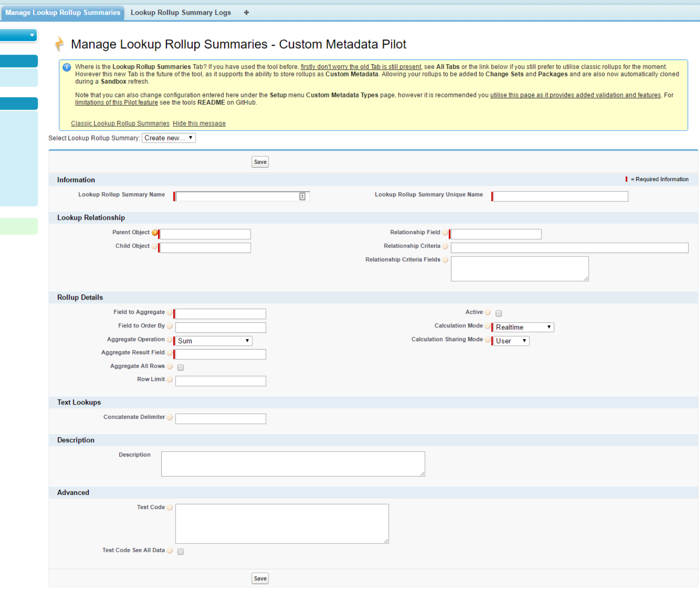Click the plus icon to add a tab
This screenshot has width=700, height=598.
tap(246, 13)
